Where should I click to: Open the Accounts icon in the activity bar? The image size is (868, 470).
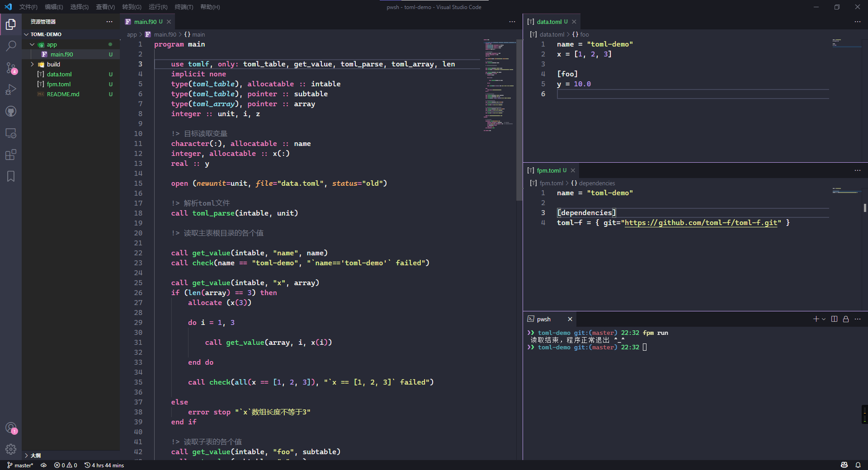11,428
